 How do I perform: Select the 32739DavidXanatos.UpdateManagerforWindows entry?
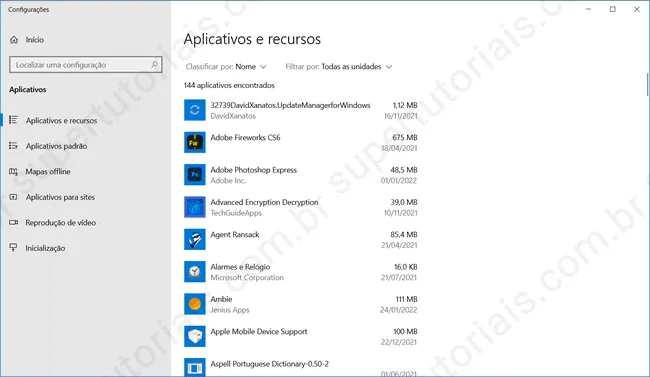[301, 110]
